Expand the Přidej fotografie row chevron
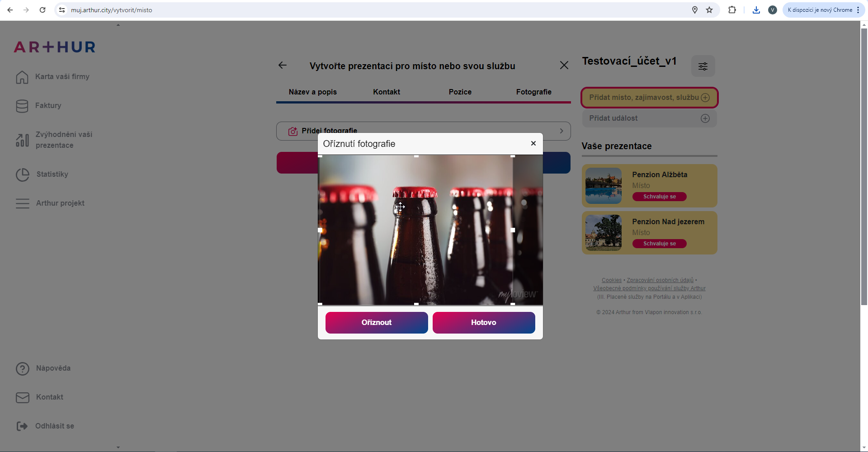 click(561, 131)
